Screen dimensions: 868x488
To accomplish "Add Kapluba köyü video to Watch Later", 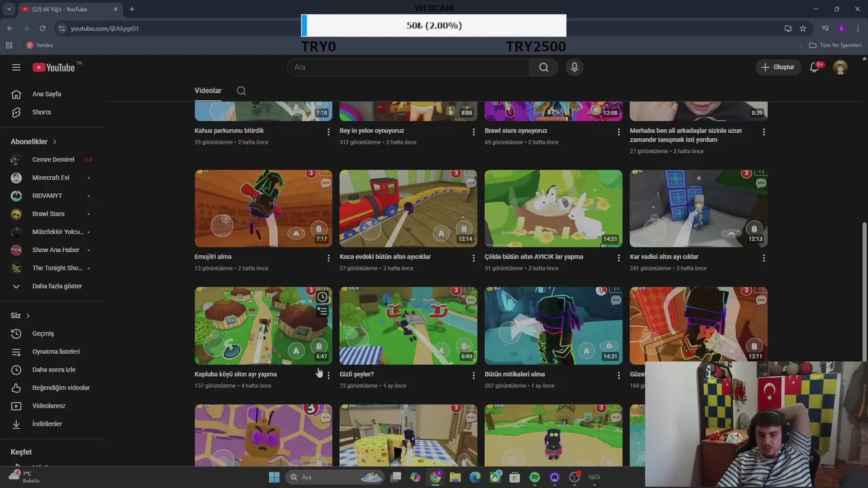I will (x=322, y=297).
